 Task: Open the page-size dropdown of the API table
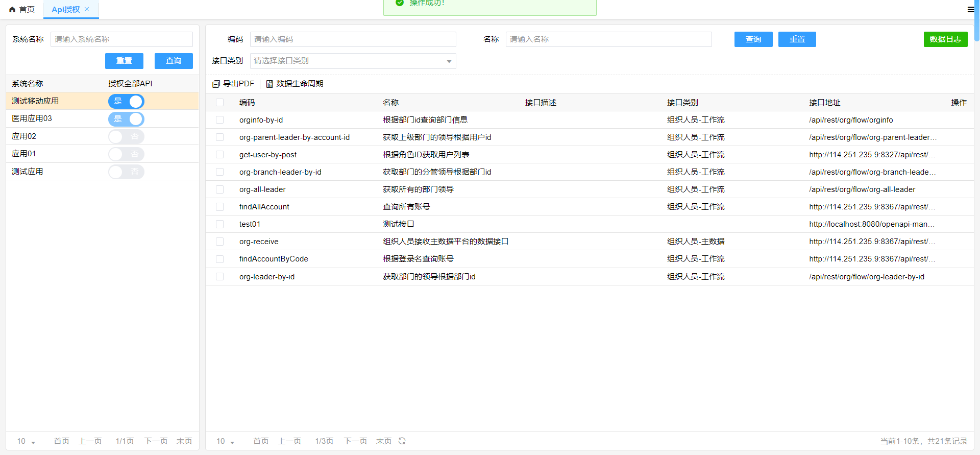point(225,441)
